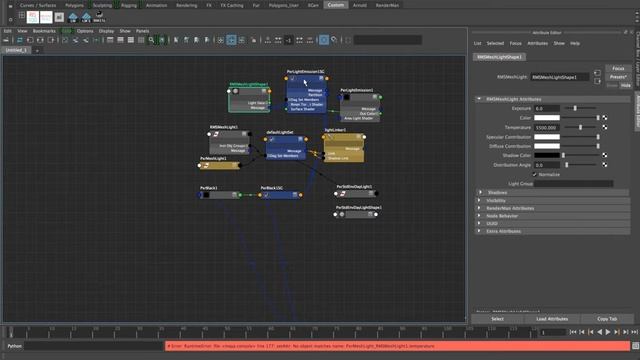Play the timeline backward

pyautogui.click(x=599, y=332)
